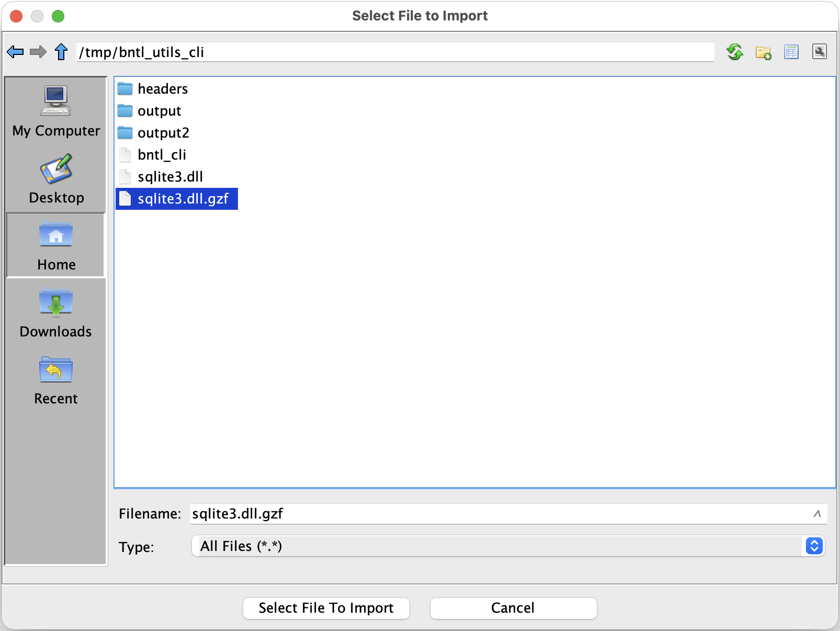Open the My Computer location
Screen dimensions: 840x631
55,110
